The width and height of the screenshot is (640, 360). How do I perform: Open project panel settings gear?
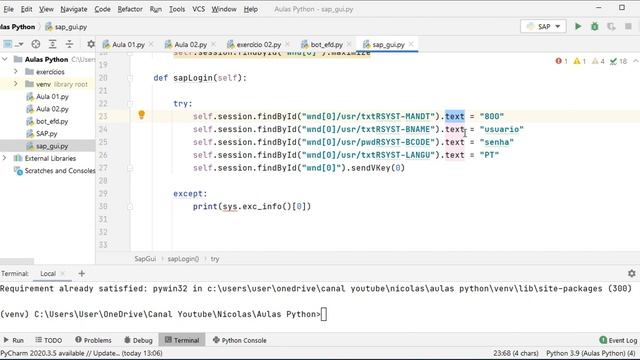91,44
